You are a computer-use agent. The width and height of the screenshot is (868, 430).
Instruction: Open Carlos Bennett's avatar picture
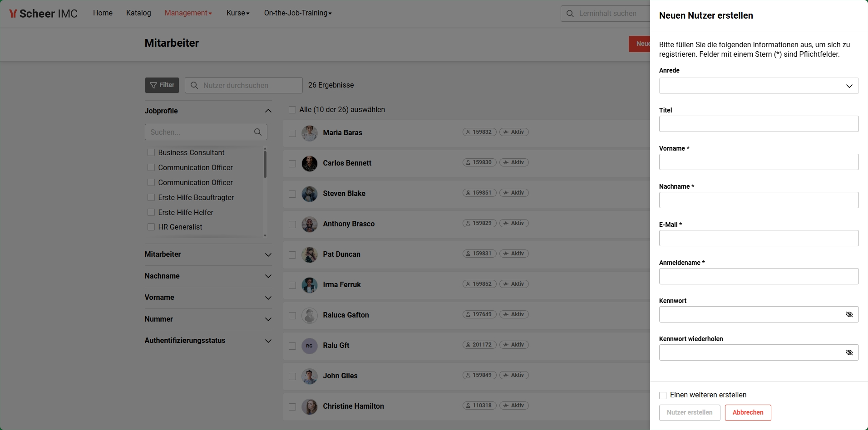[310, 164]
